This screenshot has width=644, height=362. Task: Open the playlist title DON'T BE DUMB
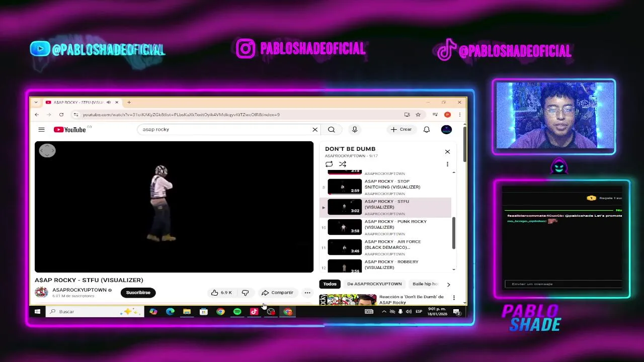[x=350, y=149]
